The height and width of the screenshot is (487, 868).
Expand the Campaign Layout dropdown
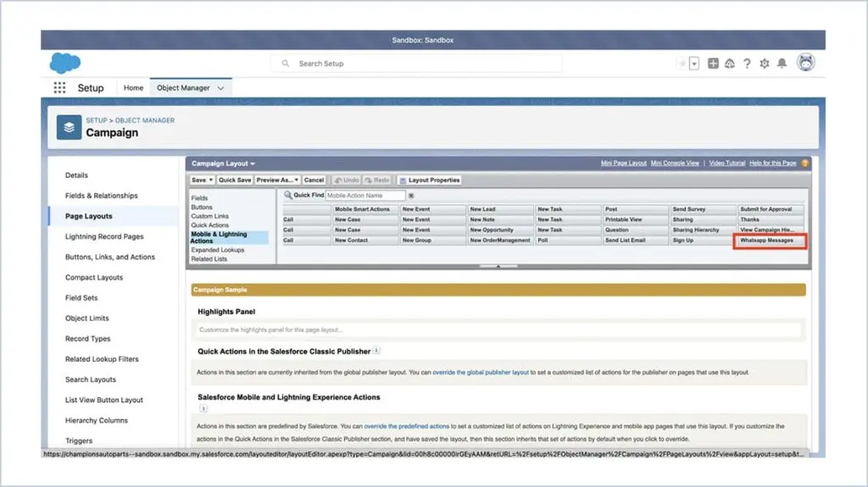coord(223,163)
